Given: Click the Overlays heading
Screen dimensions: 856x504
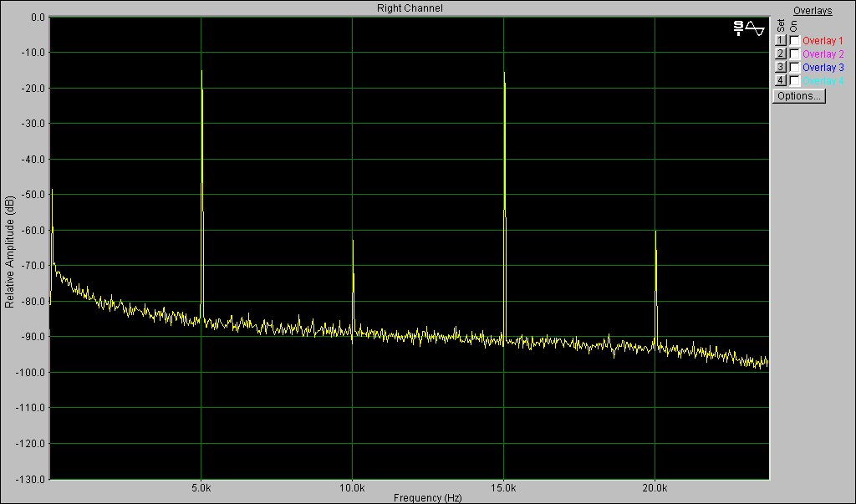Looking at the screenshot, I should click(813, 11).
